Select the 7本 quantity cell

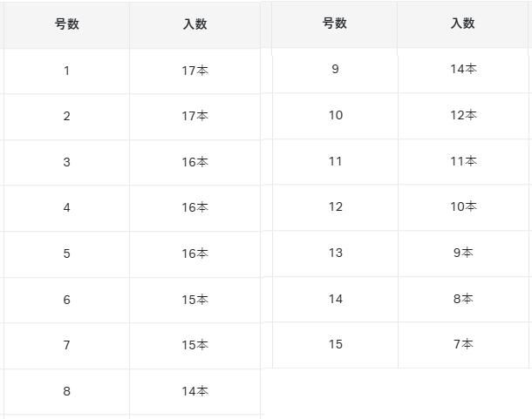coord(463,344)
